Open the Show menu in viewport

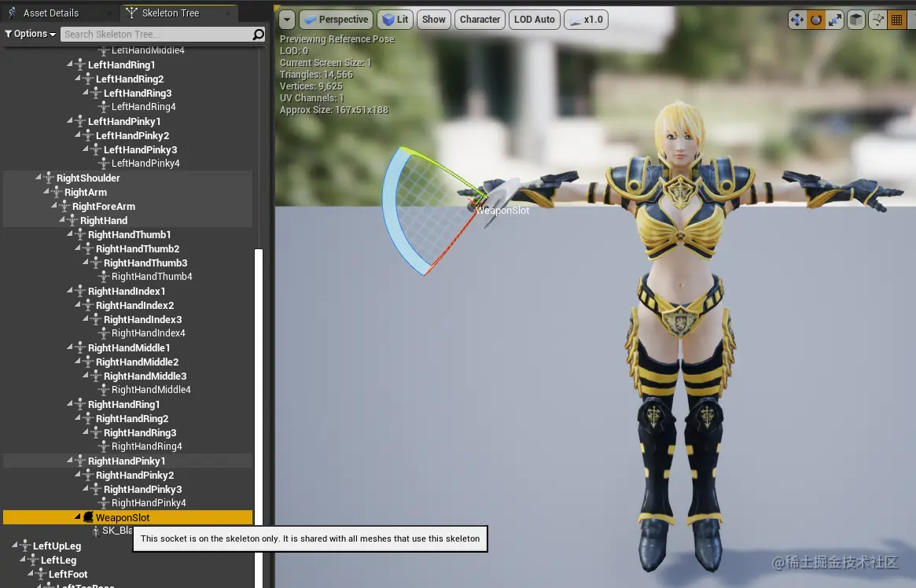tap(433, 20)
